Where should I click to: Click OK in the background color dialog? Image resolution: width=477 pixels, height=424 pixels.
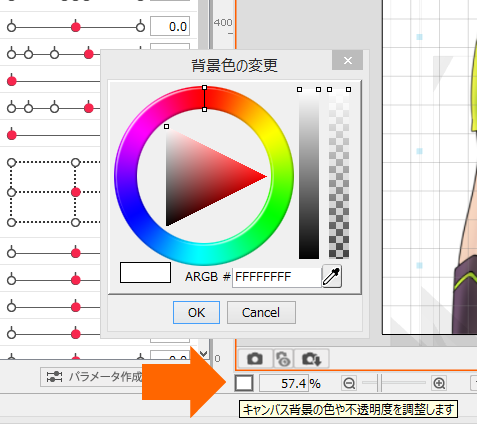pyautogui.click(x=196, y=313)
